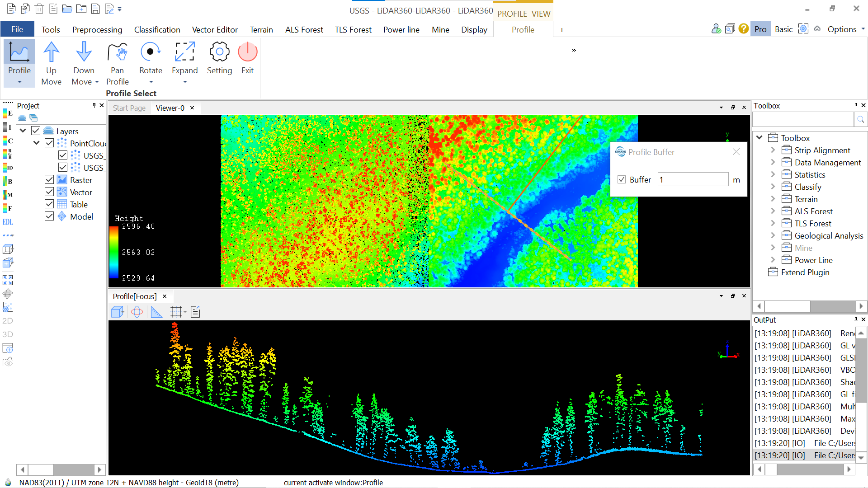Expand the Terrain group in the Toolbox

pos(773,199)
